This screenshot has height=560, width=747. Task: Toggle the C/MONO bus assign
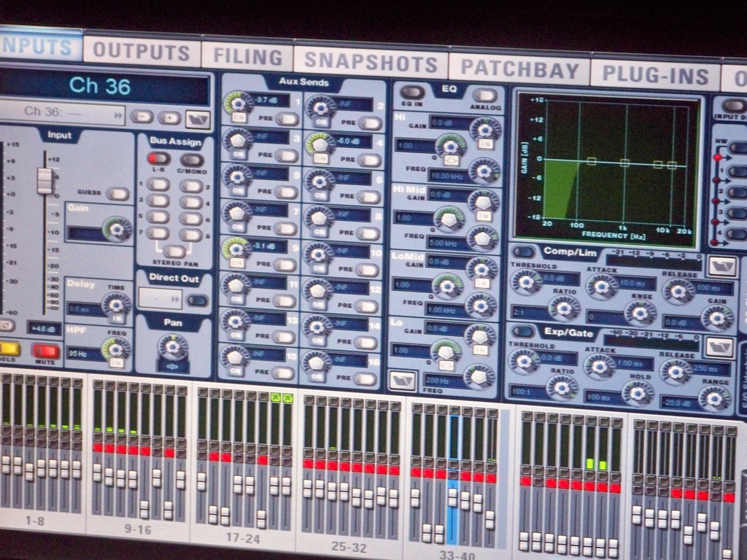[x=192, y=160]
